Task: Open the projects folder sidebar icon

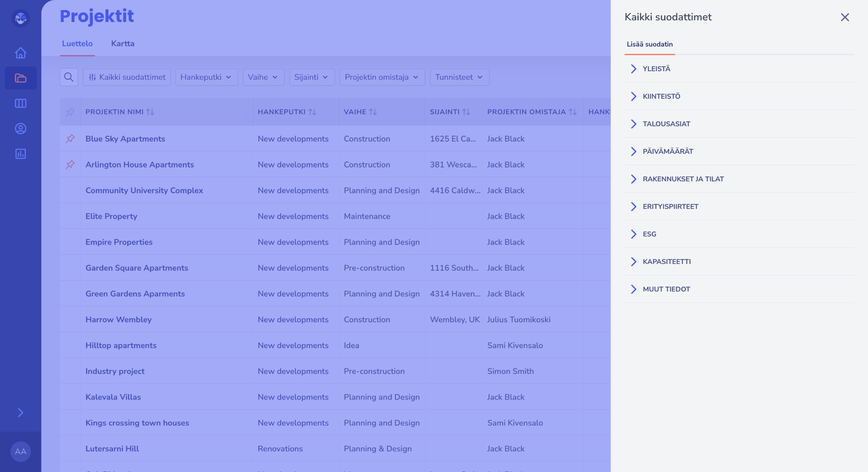Action: 20,78
